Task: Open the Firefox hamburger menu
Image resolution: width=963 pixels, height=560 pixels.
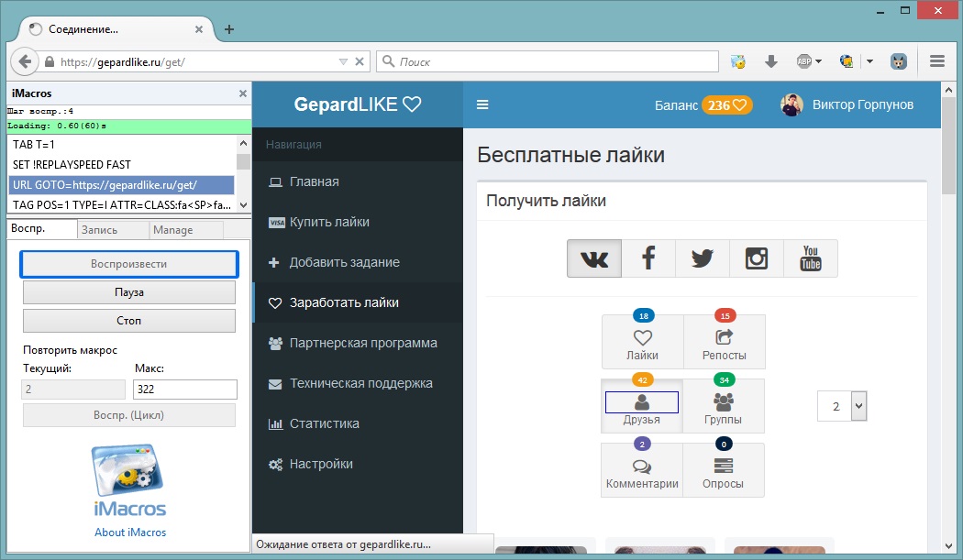Action: pos(937,61)
